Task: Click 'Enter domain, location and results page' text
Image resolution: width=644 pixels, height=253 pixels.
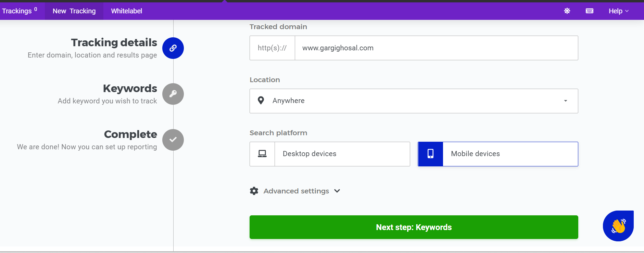Action: coord(92,55)
